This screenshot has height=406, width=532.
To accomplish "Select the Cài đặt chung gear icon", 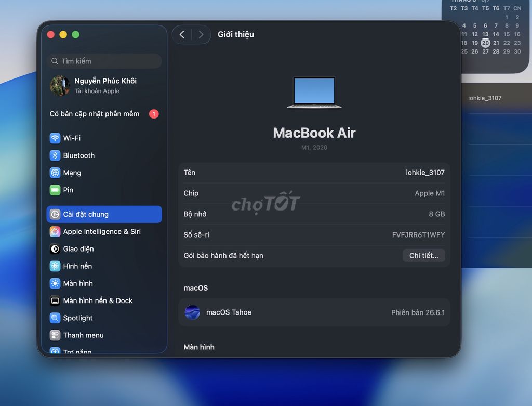I will pyautogui.click(x=55, y=214).
